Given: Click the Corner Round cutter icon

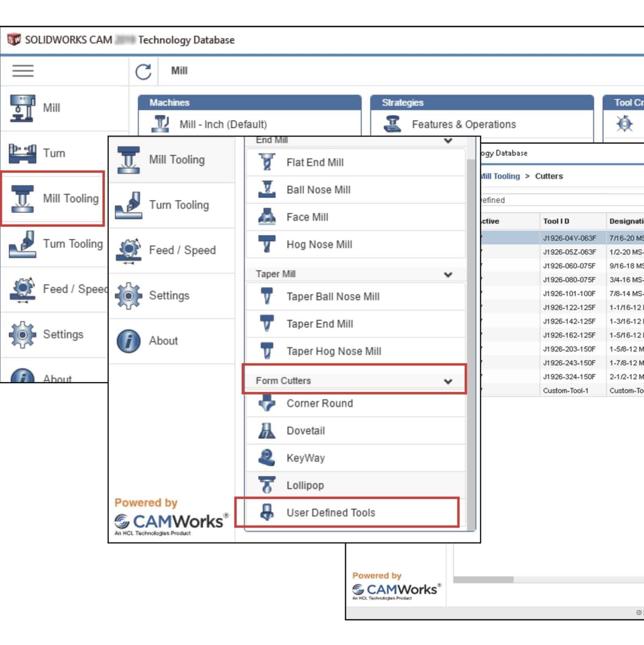Looking at the screenshot, I should click(x=267, y=403).
